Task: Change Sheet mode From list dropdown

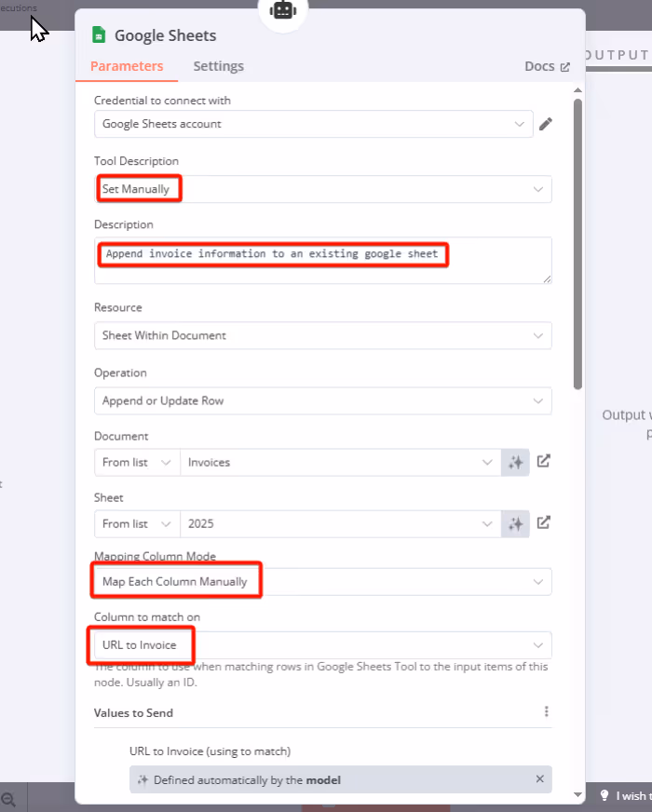Action: tap(137, 524)
